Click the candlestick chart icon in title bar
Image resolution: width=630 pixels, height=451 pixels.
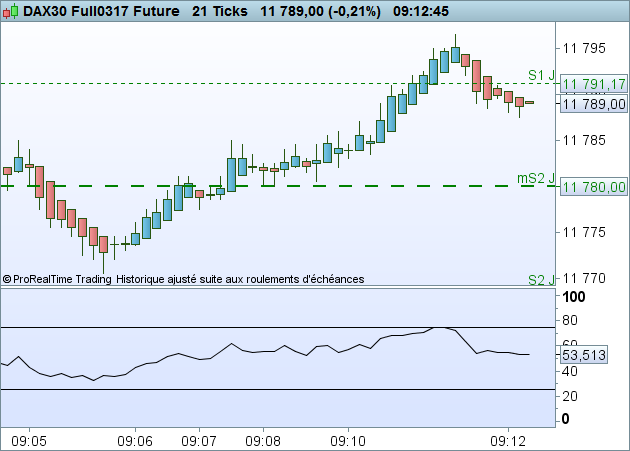pos(10,11)
